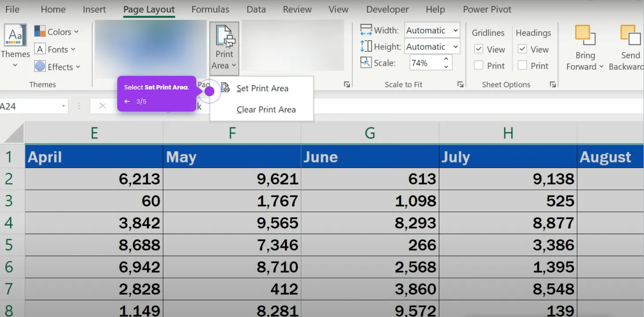
Task: Click the May header cell
Action: 232,157
